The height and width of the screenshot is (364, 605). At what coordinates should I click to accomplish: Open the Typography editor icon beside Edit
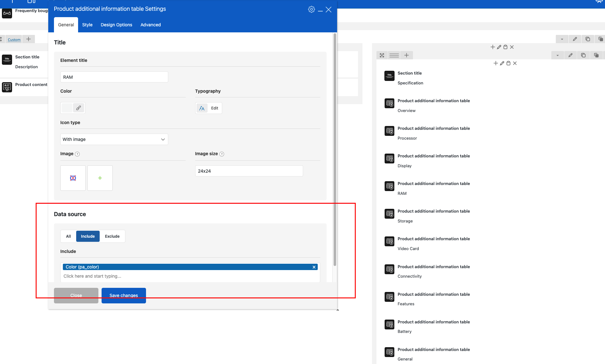202,108
